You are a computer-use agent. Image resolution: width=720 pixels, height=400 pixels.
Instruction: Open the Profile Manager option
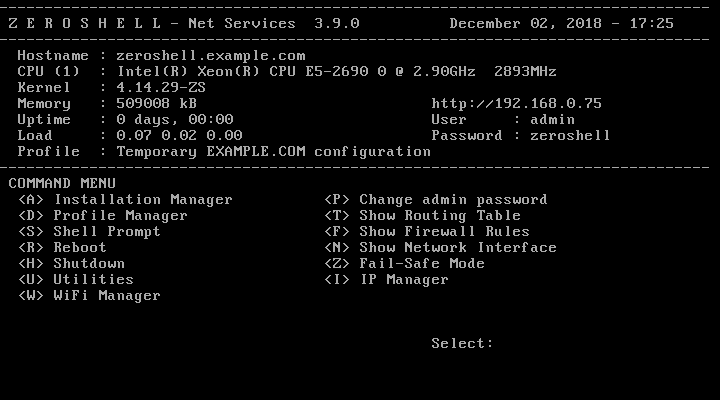(103, 216)
